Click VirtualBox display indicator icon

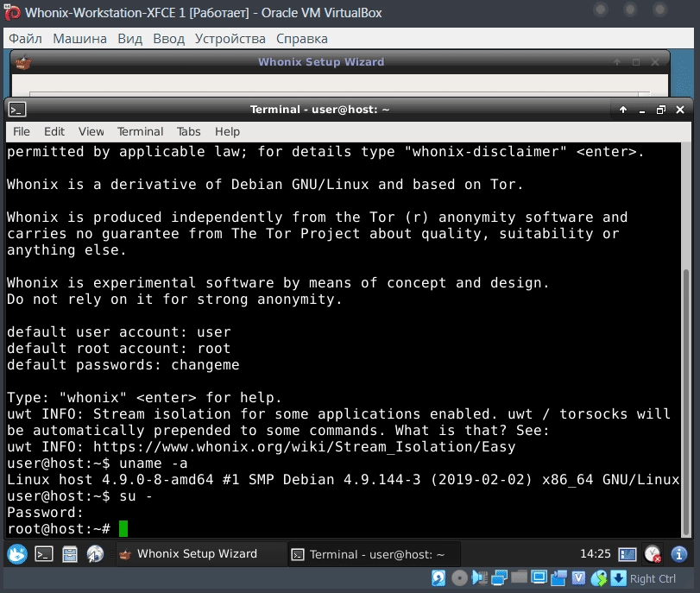coord(539,577)
